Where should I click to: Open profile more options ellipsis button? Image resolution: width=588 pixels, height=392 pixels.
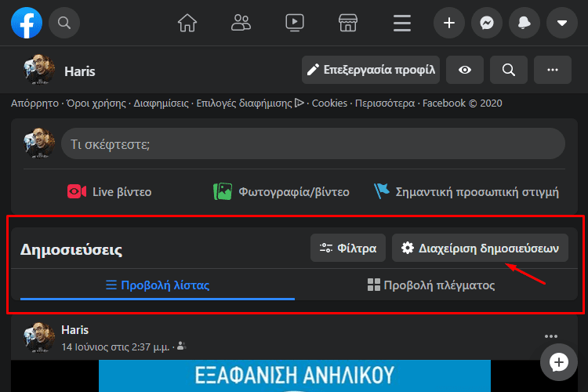tap(553, 70)
